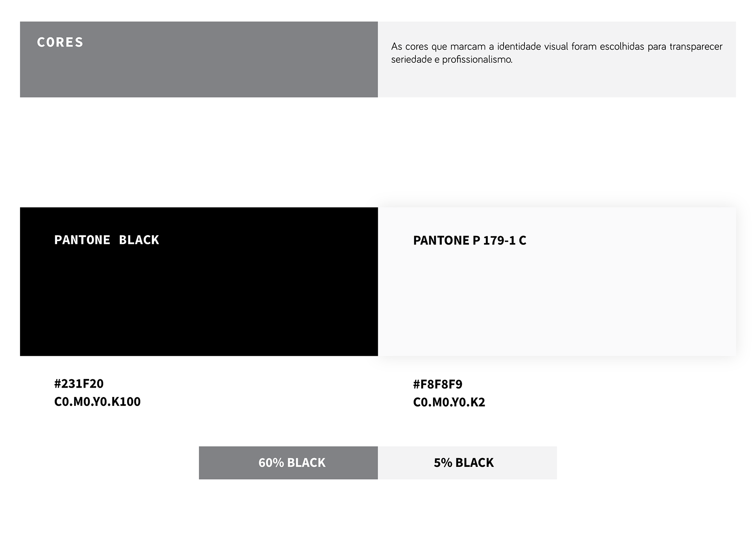
Task: Click the paragraph starting with "As cores"
Action: (x=556, y=53)
